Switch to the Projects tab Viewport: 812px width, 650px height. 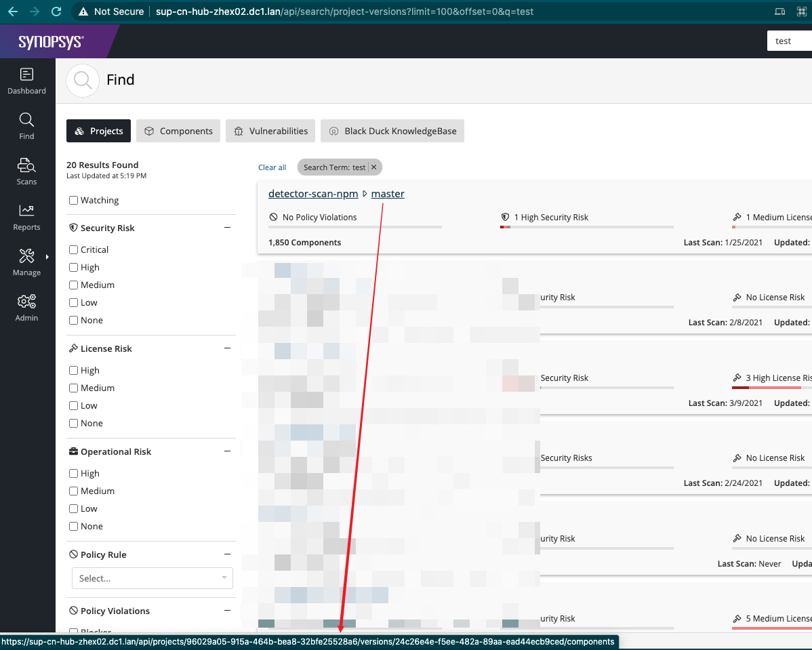[x=98, y=131]
